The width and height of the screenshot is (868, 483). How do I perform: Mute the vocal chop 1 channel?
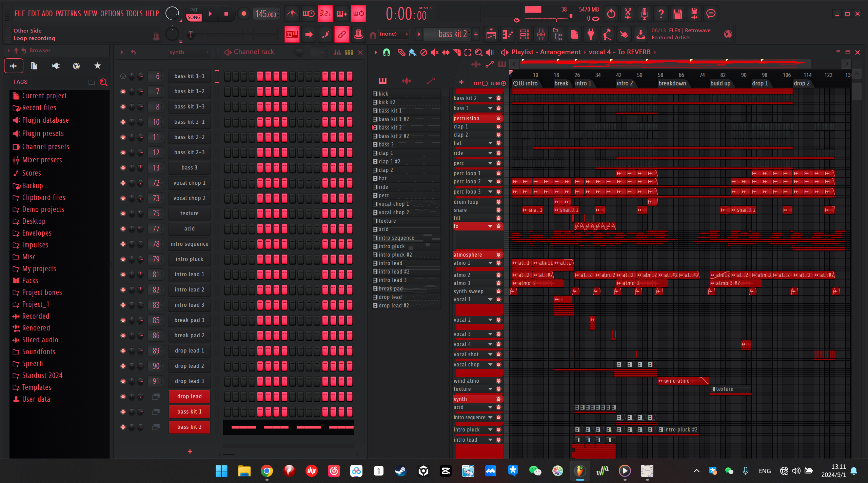tap(123, 183)
